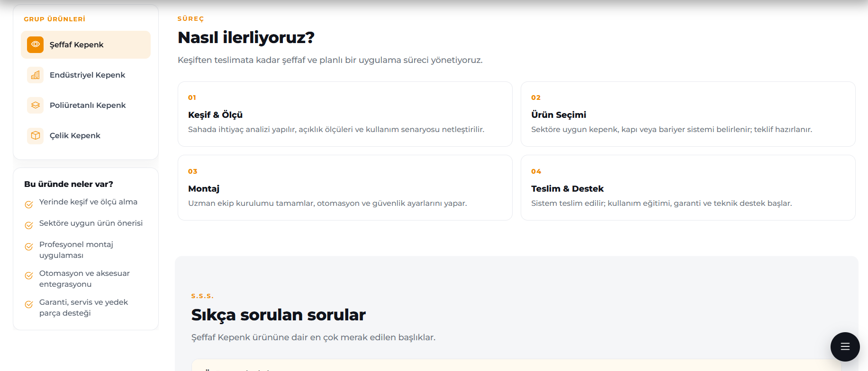Screen dimensions: 868x371
Task: Click the text Garanti, servis ve yedek parça desteği
Action: [x=83, y=308]
